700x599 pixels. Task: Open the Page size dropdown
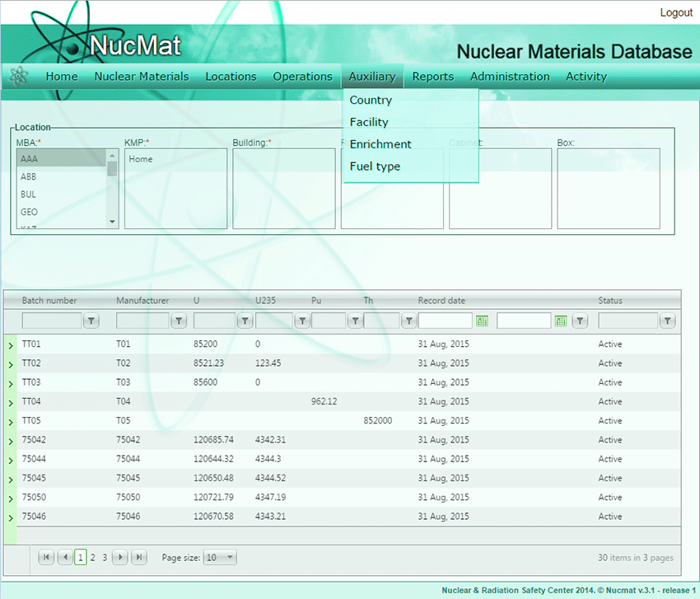[x=220, y=558]
